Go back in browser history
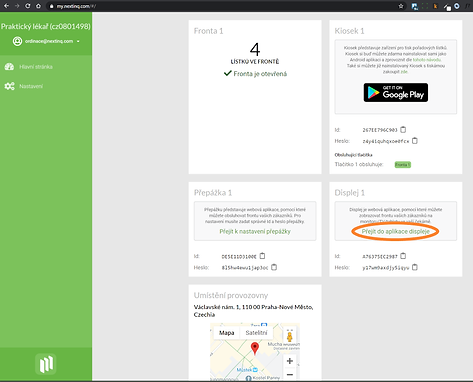The height and width of the screenshot is (382, 473). point(6,6)
